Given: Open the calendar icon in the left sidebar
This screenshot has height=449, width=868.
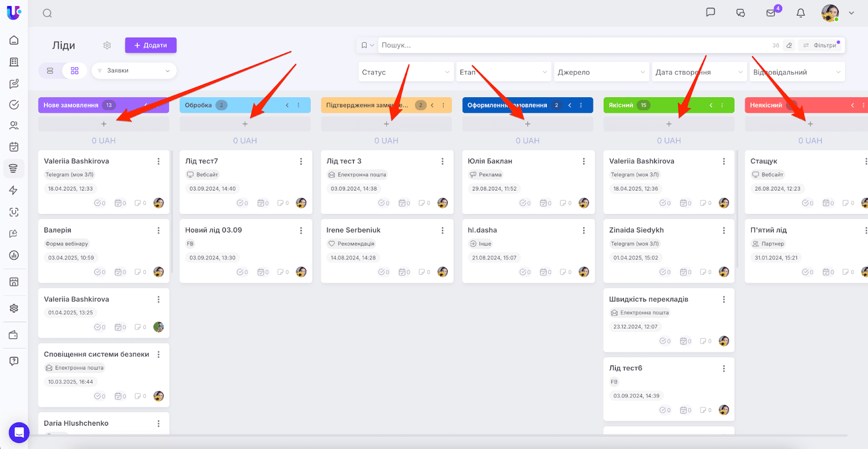Looking at the screenshot, I should click(14, 147).
